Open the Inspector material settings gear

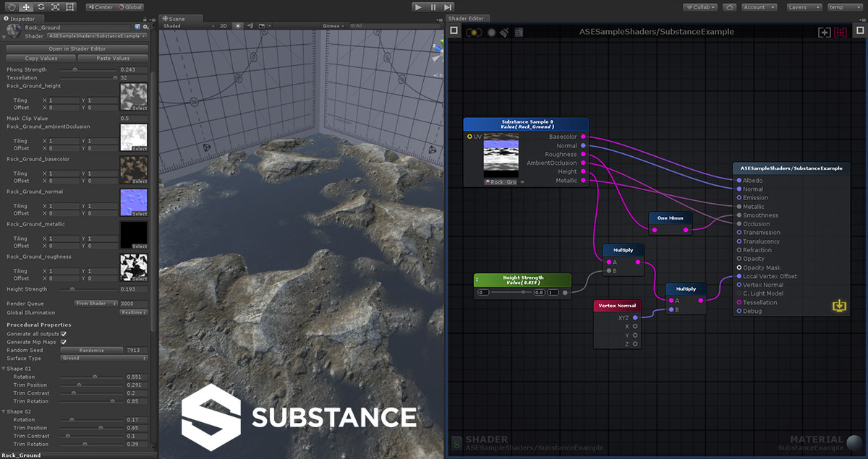click(145, 27)
